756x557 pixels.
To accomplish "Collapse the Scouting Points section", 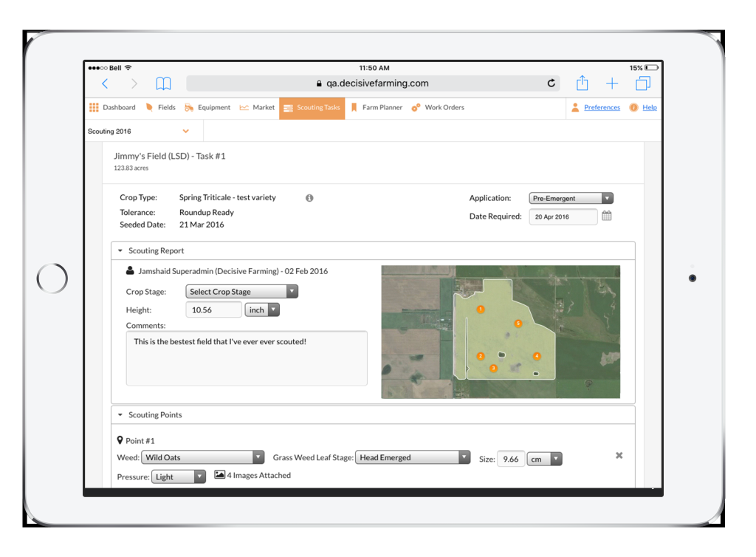I will pyautogui.click(x=120, y=414).
